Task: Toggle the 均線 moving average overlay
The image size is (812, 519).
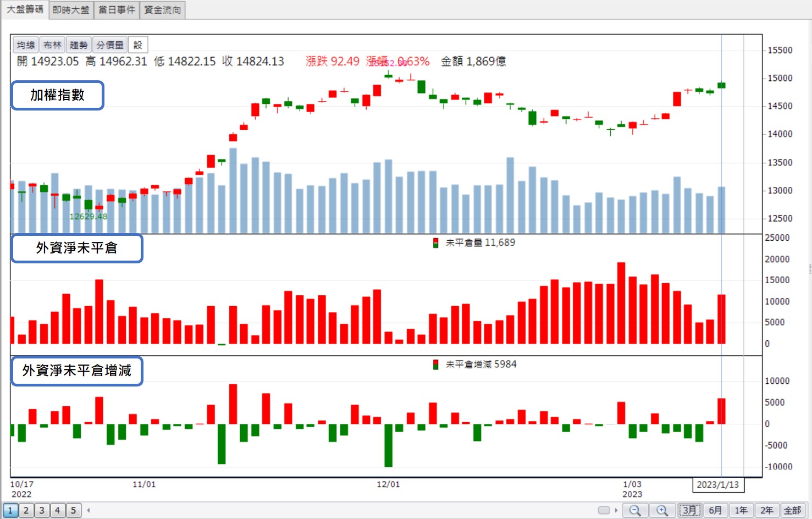Action: tap(26, 45)
